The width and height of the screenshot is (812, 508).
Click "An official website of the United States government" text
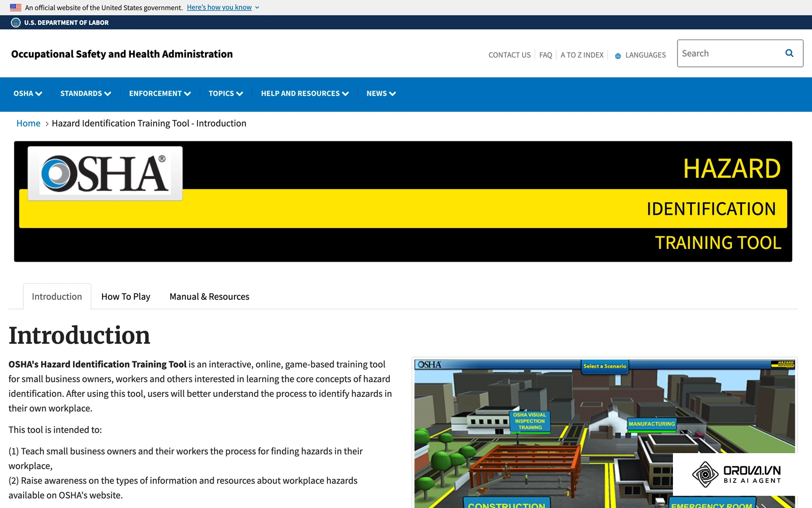104,8
